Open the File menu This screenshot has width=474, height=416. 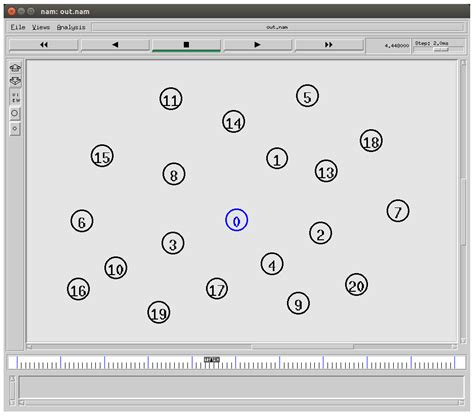coord(18,27)
